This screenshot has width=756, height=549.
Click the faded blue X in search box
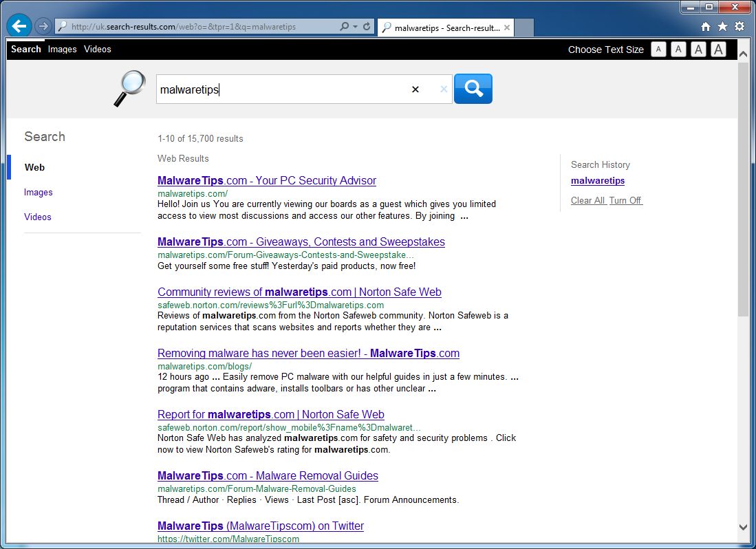click(444, 89)
